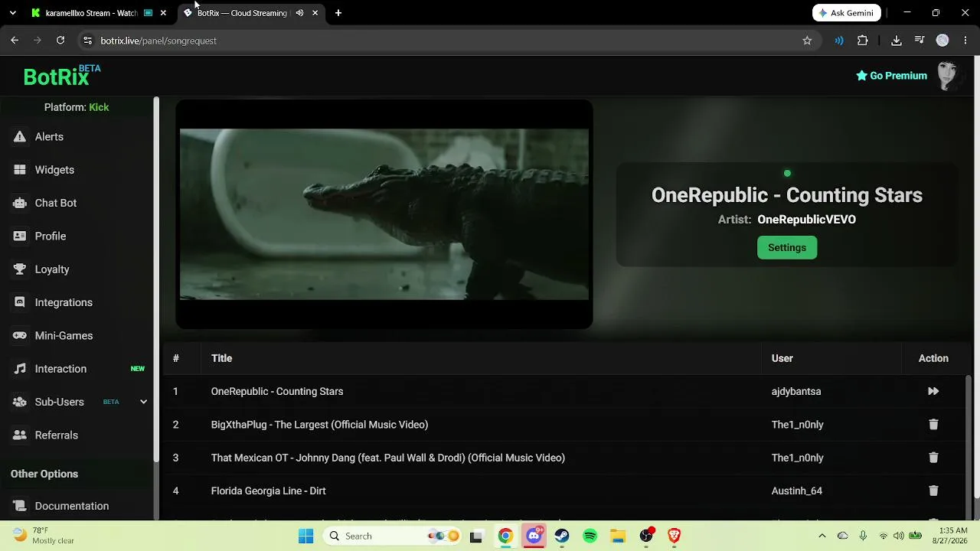
Task: Click the Ask Gemini button
Action: [847, 13]
